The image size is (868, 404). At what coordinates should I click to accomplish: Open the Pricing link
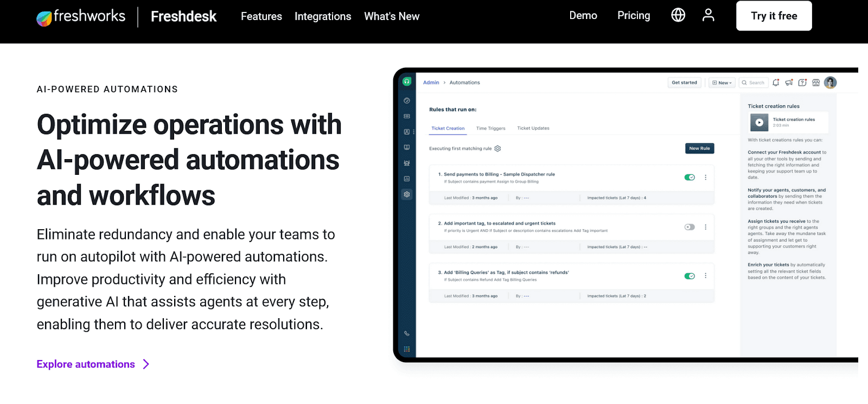click(x=634, y=16)
